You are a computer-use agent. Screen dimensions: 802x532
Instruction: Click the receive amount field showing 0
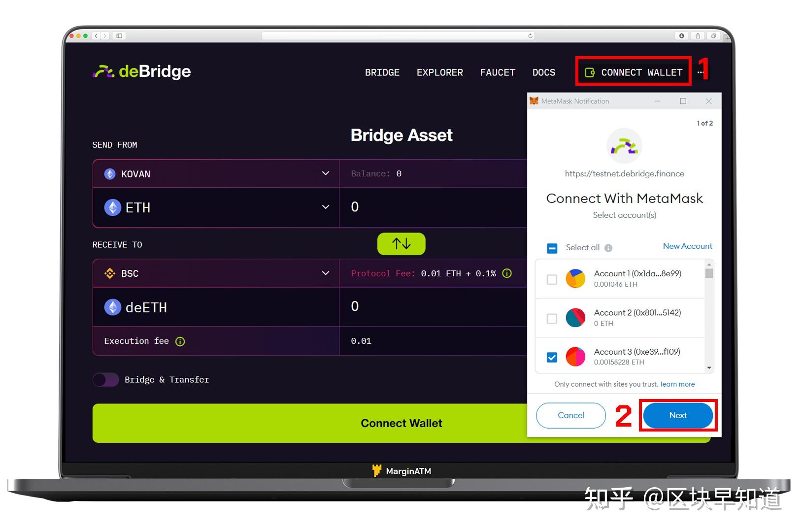(433, 307)
